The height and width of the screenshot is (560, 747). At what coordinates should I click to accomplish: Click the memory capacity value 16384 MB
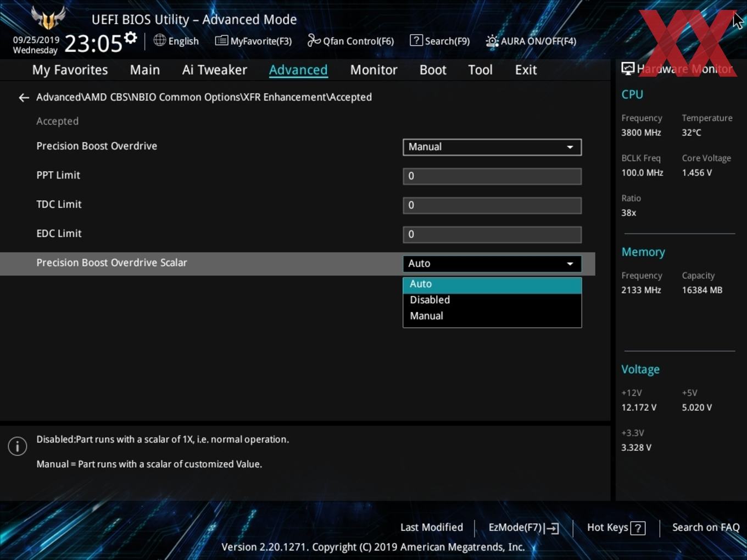pos(702,290)
